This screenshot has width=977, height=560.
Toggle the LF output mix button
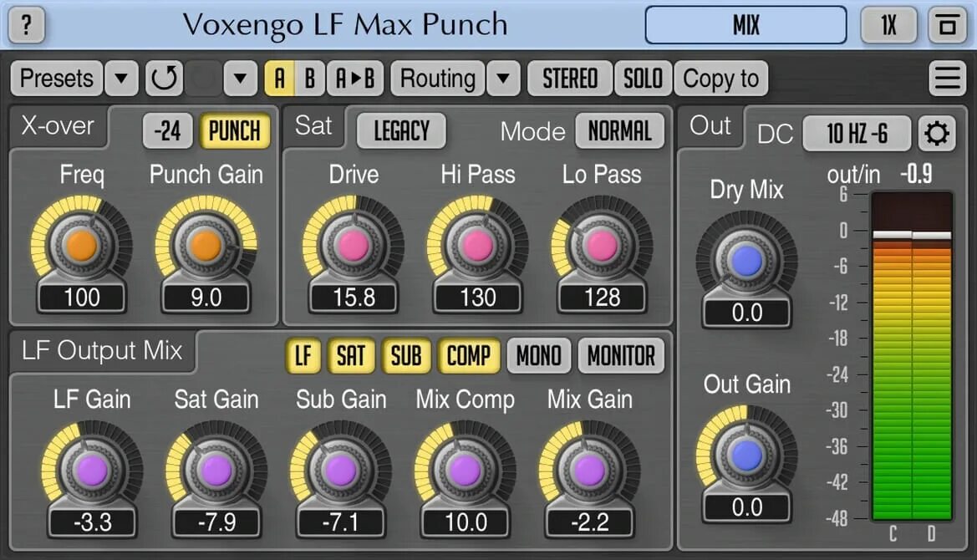click(303, 356)
